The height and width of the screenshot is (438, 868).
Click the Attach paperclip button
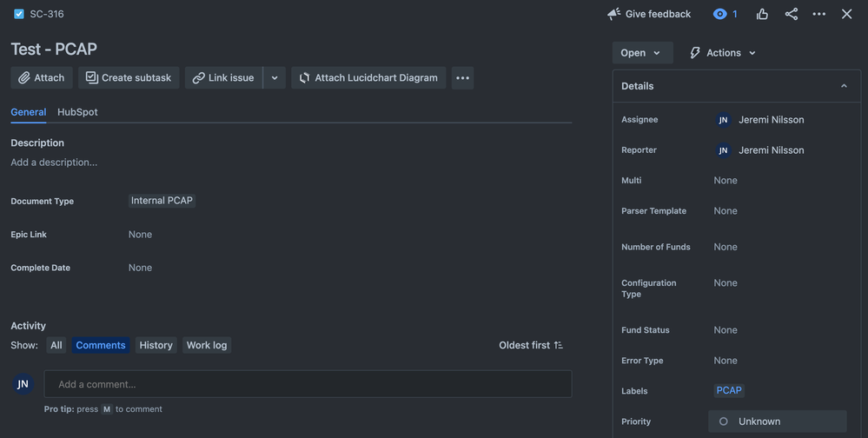pos(42,78)
